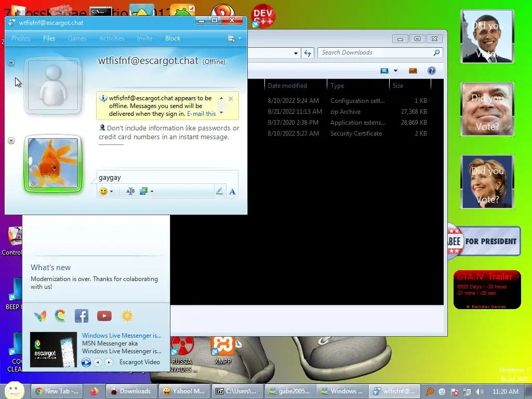The image size is (532, 399).
Task: Open Explorer help question mark
Action: coord(432,71)
